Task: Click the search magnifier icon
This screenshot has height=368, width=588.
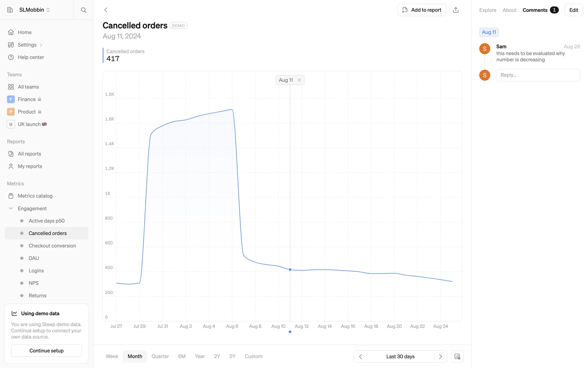Action: (84, 10)
